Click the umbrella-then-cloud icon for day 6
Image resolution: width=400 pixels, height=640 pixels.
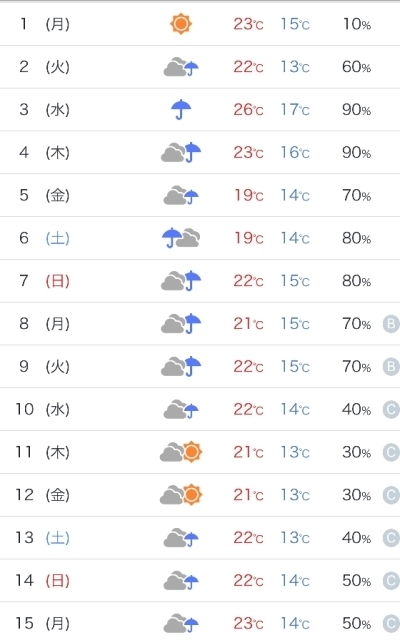181,238
